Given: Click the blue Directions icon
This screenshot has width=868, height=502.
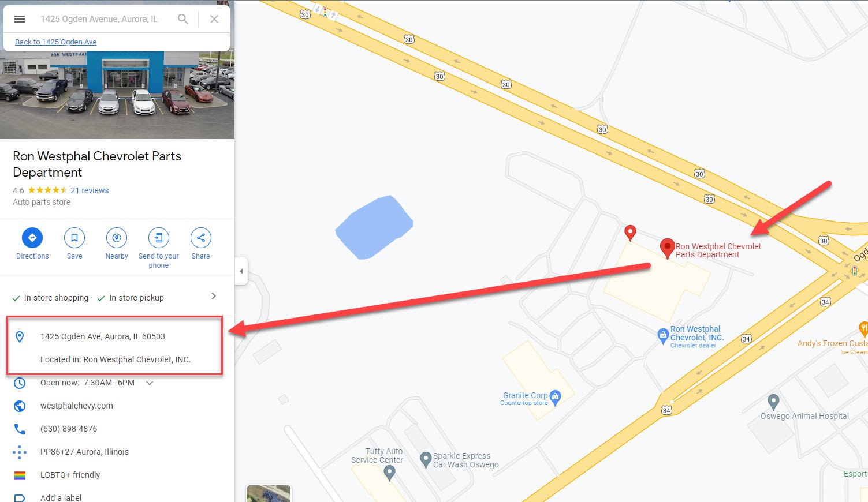Looking at the screenshot, I should 32,238.
